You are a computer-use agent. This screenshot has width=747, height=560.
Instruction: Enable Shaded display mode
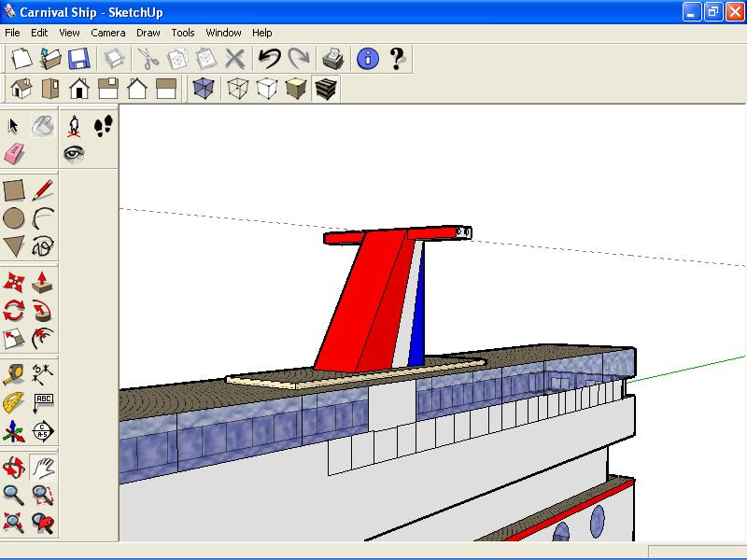296,89
